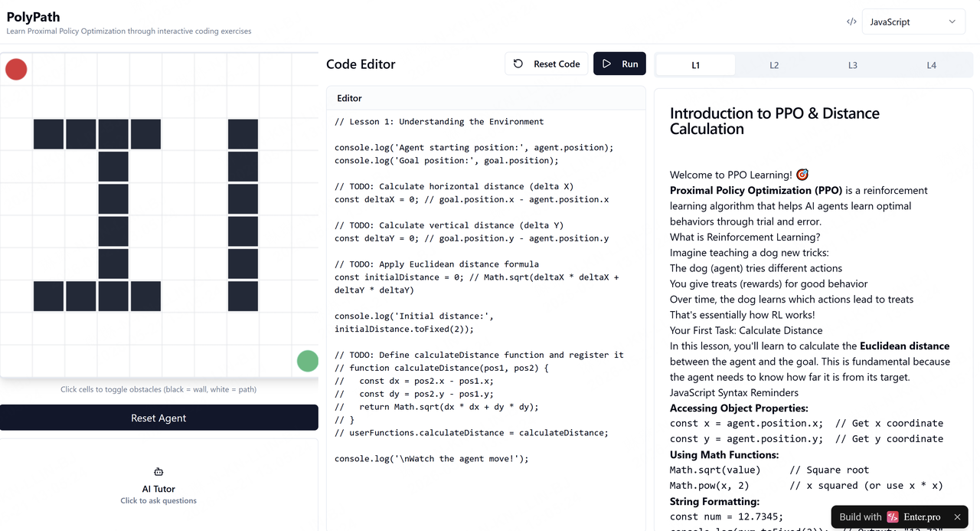Click the Enter.pro logo icon
The image size is (980, 531).
(893, 517)
